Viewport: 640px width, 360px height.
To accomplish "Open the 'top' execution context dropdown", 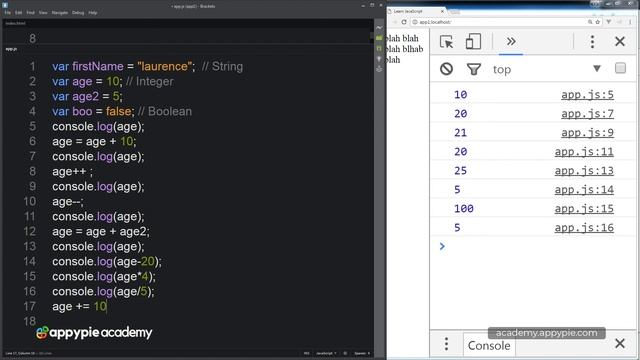I will click(547, 69).
